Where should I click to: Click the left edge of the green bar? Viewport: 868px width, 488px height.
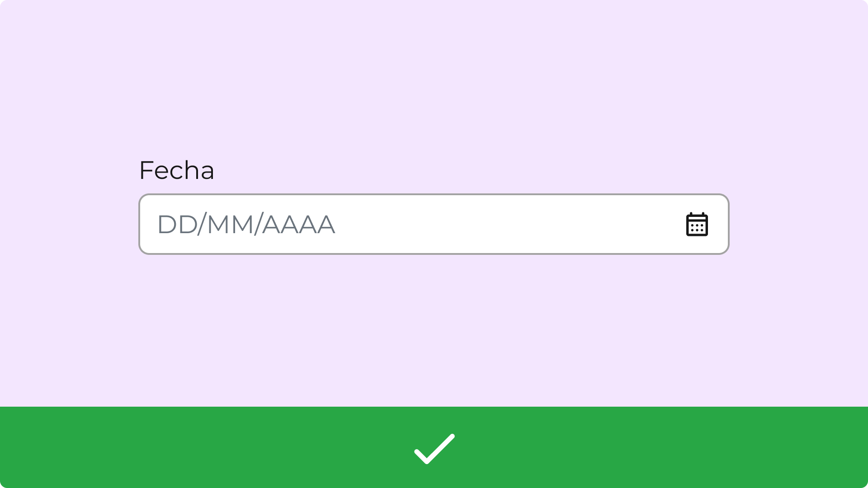(x=18, y=447)
